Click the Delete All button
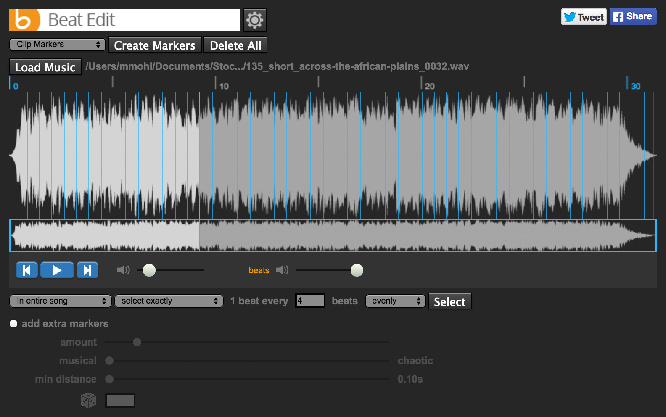Image resolution: width=666 pixels, height=417 pixels. [235, 45]
